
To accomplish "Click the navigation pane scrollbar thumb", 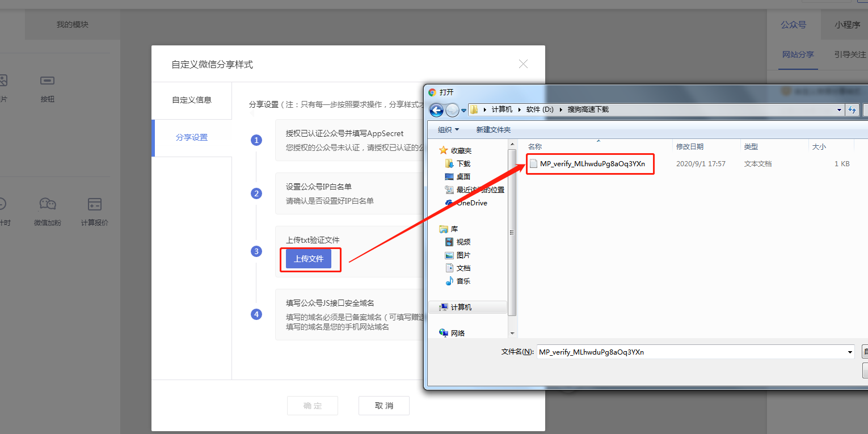I will [x=512, y=233].
